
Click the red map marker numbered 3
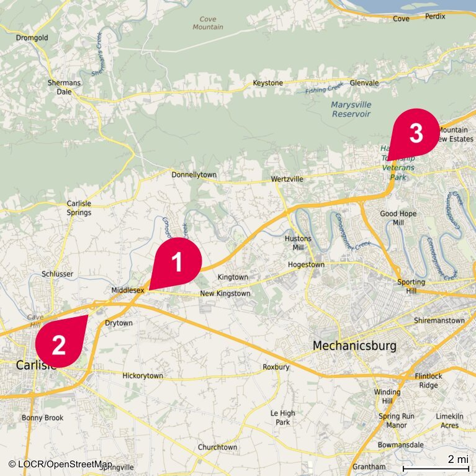[x=415, y=133]
